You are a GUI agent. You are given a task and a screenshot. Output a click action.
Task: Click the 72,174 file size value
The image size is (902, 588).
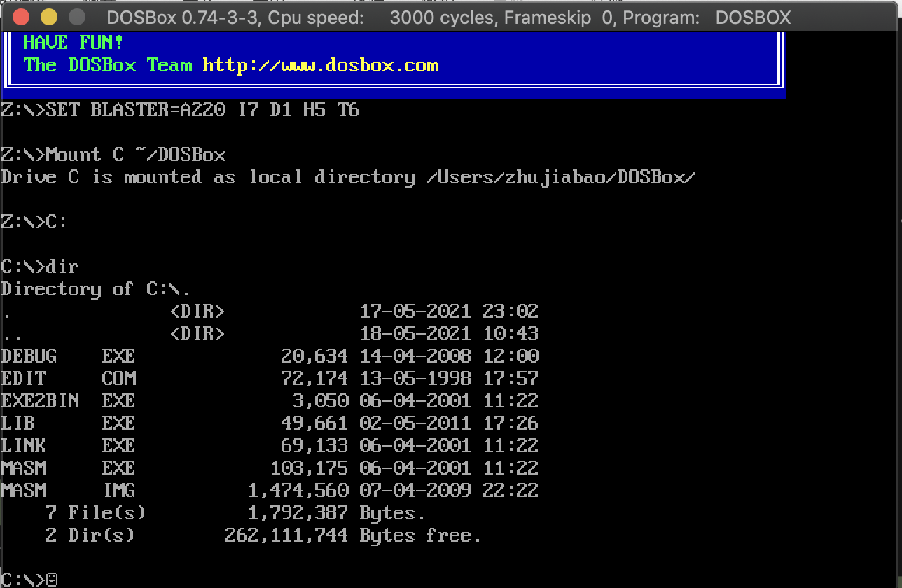(314, 379)
